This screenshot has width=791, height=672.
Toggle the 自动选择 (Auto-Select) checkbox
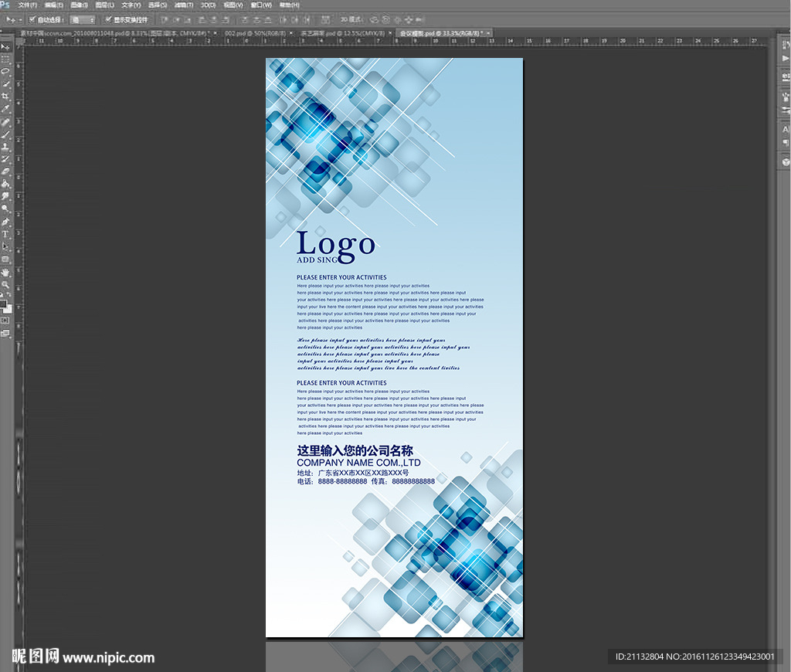31,19
